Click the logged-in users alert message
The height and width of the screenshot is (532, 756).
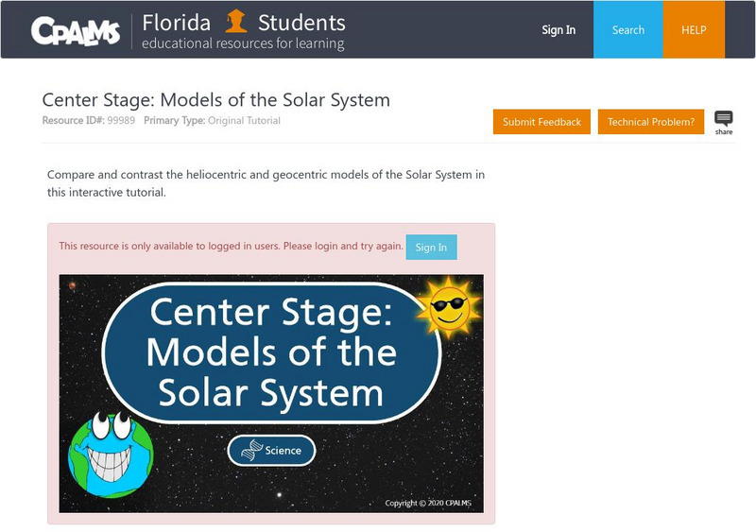[x=231, y=247]
